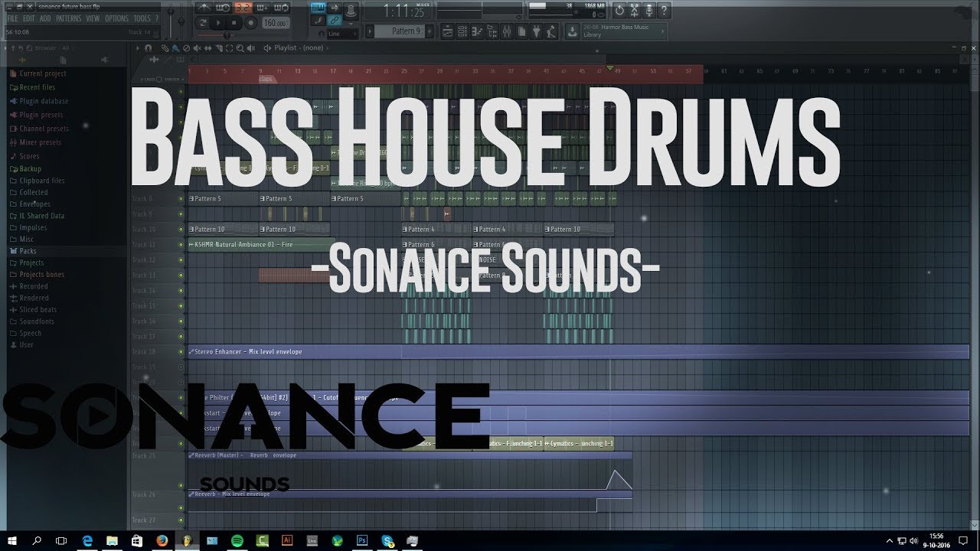Click the tempo display 160.000
The image size is (980, 551).
pos(276,23)
